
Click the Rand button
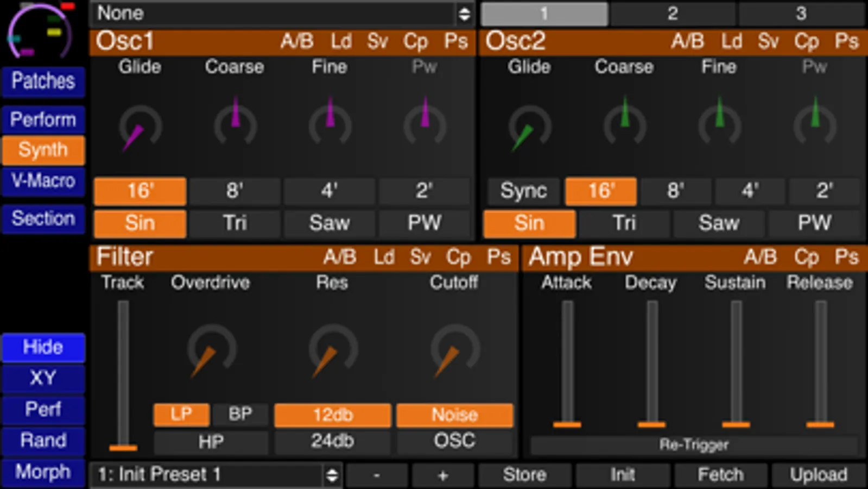pos(43,441)
